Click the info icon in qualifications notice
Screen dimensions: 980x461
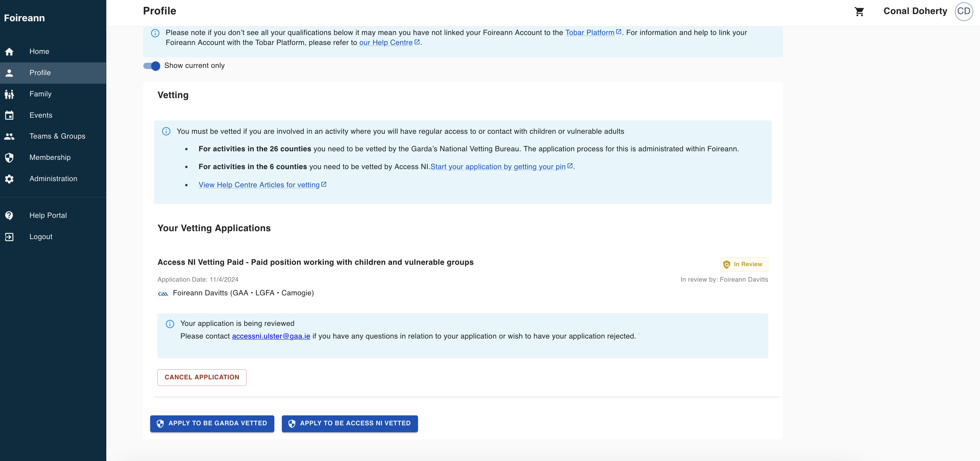coord(155,33)
